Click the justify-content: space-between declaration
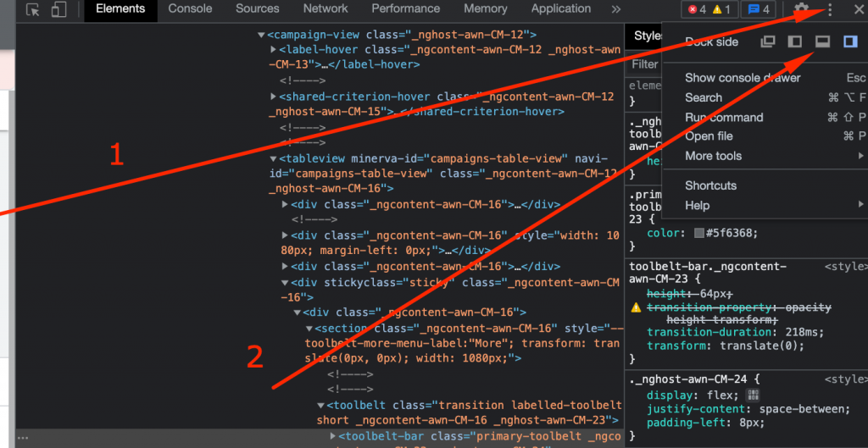Viewport: 868px width, 448px height. [x=748, y=409]
